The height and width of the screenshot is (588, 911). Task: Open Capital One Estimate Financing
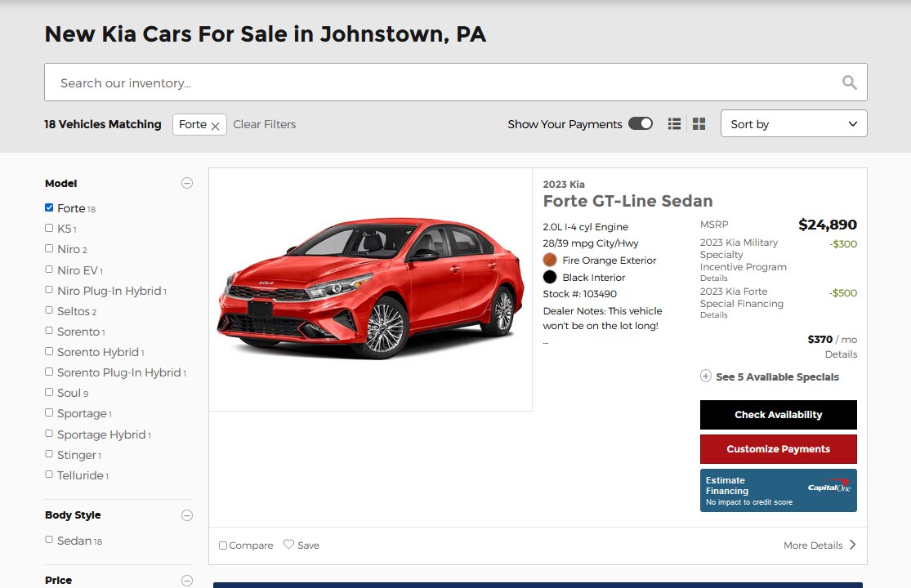pos(778,490)
